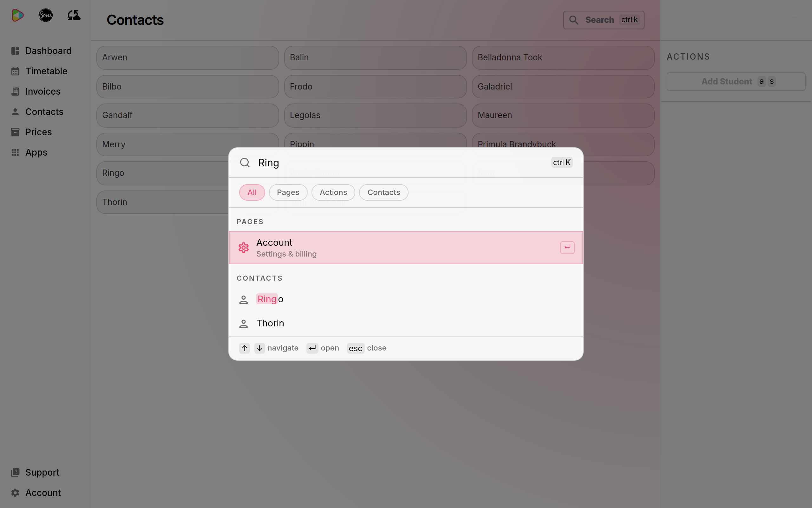
Task: Click the ctrl K badge in the palette
Action: pyautogui.click(x=562, y=163)
